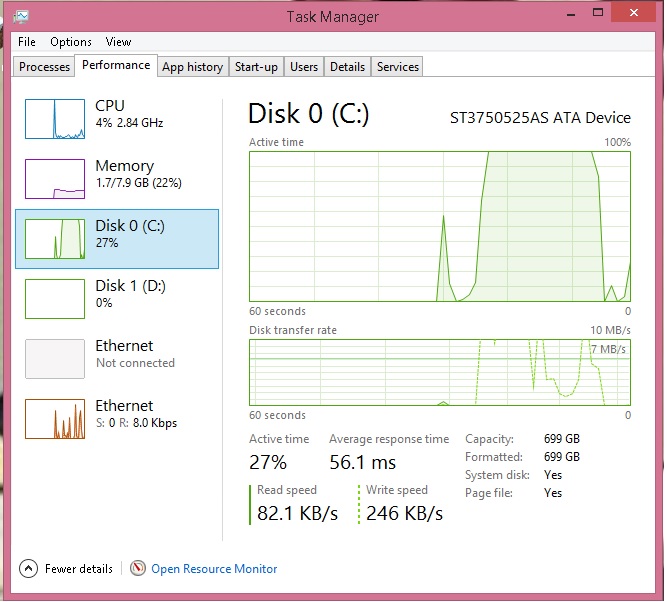Select Disk 0 (C:) in the sidebar

(x=117, y=239)
